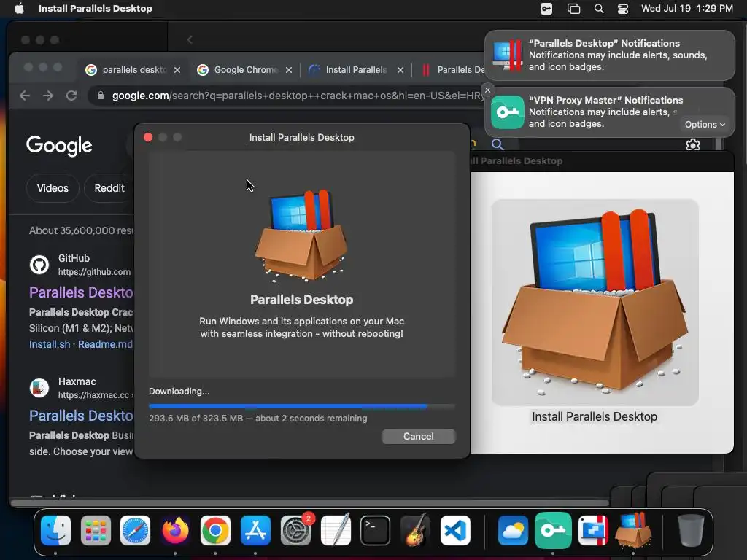747x560 pixels.
Task: Open the cloud weather app in Dock
Action: coord(513,530)
